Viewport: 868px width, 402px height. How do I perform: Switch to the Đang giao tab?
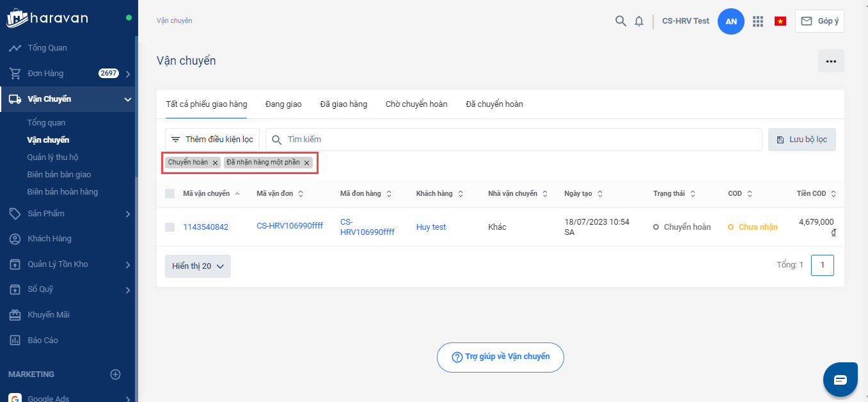pyautogui.click(x=283, y=104)
